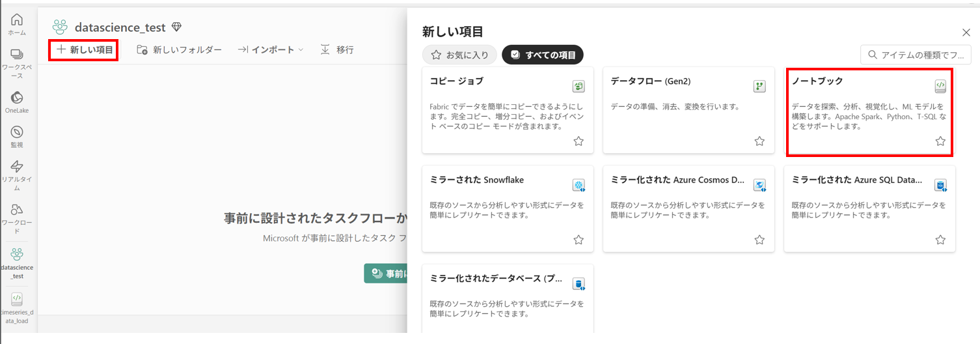This screenshot has width=980, height=344.
Task: Click the diamond icon beside datascience_test title
Action: (x=176, y=27)
